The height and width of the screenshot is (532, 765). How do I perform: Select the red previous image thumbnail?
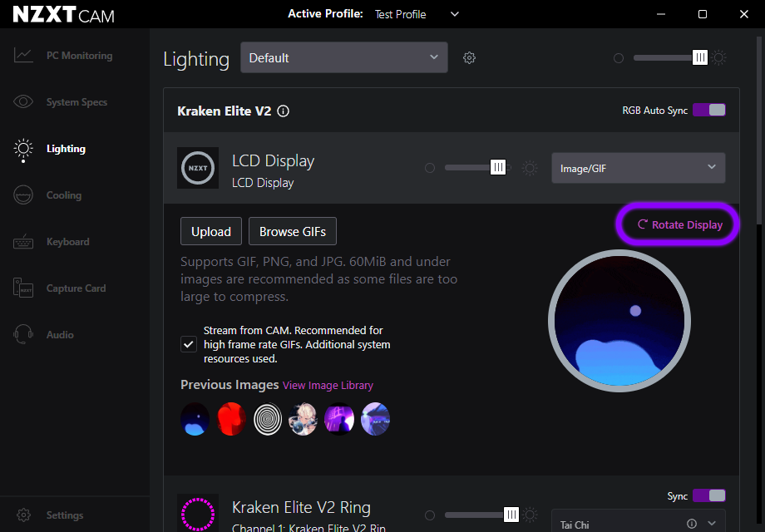click(232, 420)
